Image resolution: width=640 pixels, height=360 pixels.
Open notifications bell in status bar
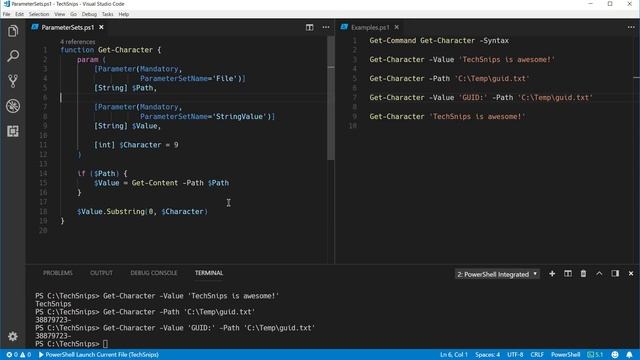coord(629,355)
